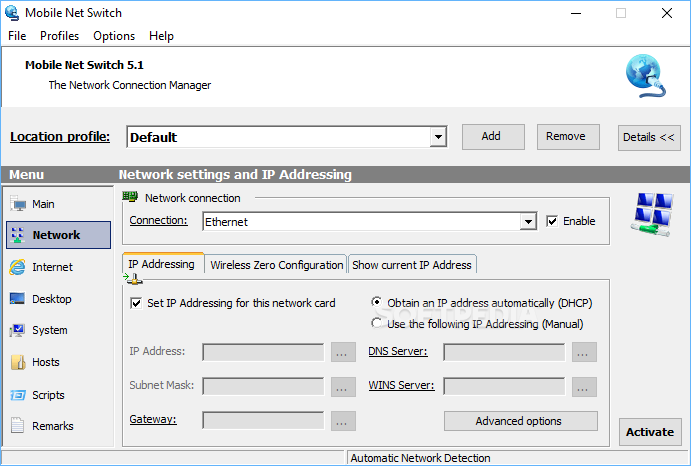This screenshot has height=466, width=691.
Task: Click the Main computer icon in the menu
Action: pyautogui.click(x=18, y=204)
